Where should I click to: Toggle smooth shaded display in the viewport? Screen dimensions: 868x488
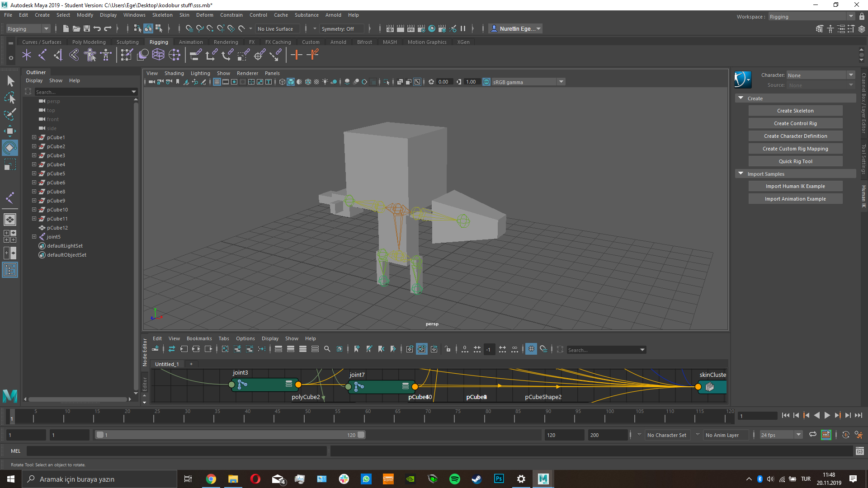pos(291,82)
